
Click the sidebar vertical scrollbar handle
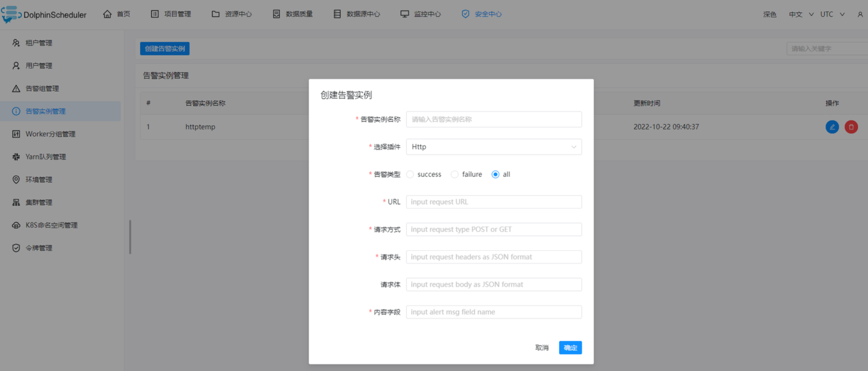point(130,237)
